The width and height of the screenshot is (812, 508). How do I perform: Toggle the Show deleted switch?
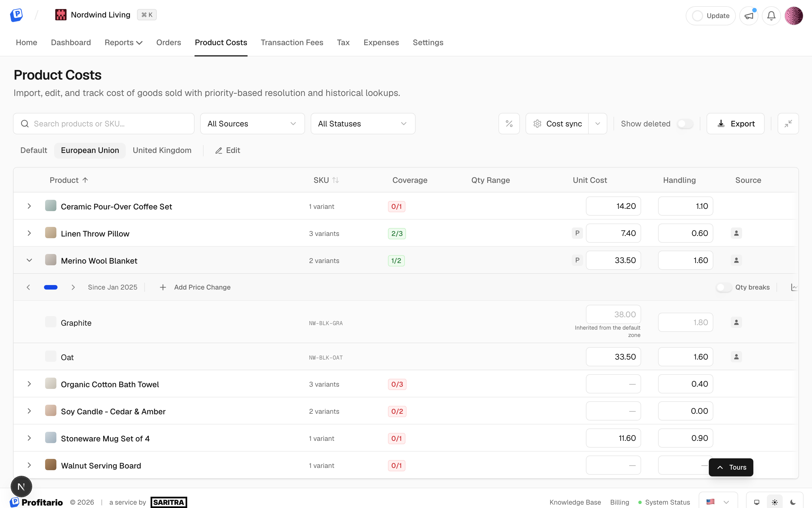pyautogui.click(x=685, y=124)
